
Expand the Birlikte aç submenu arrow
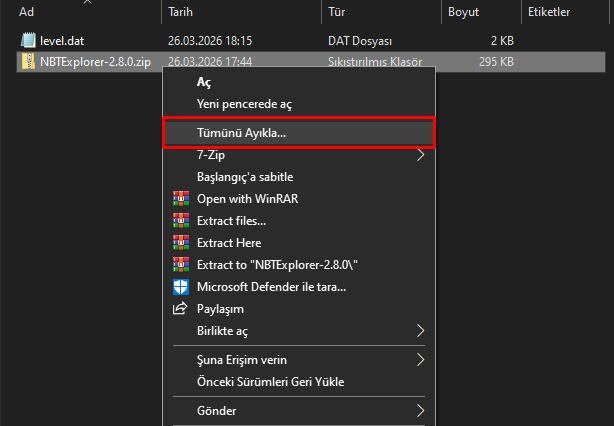click(421, 330)
